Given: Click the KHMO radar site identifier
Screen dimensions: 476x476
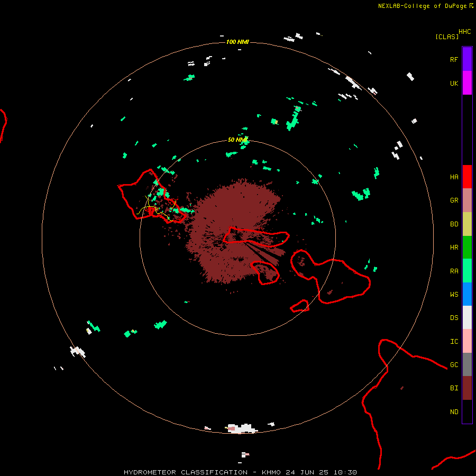Looking at the screenshot, I should coord(271,472).
